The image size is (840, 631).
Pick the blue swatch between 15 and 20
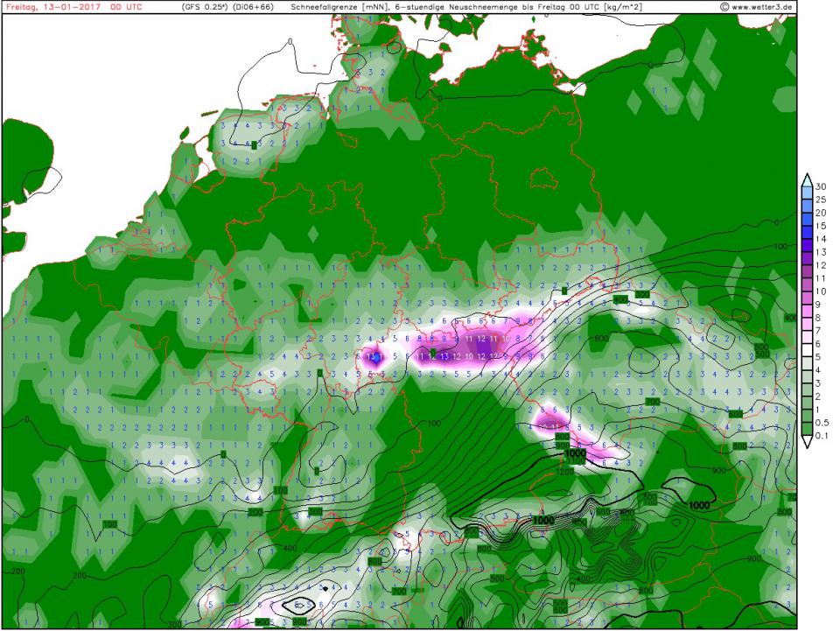pyautogui.click(x=807, y=220)
